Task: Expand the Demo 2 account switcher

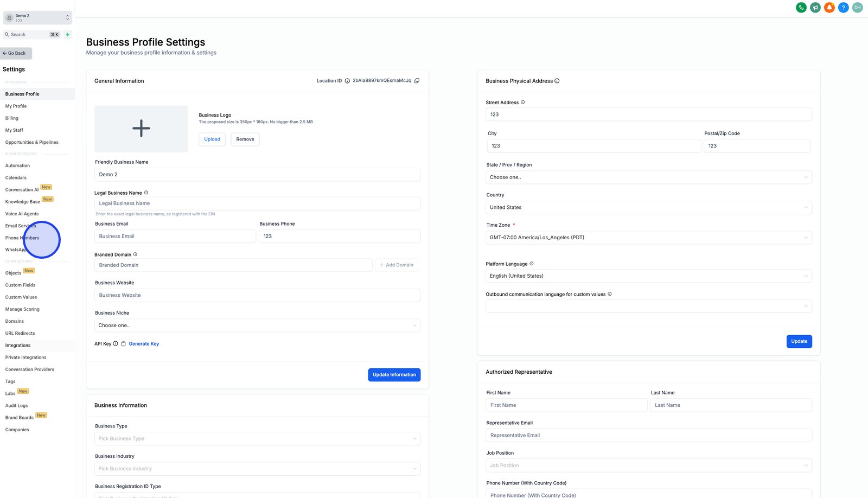Action: coord(37,18)
